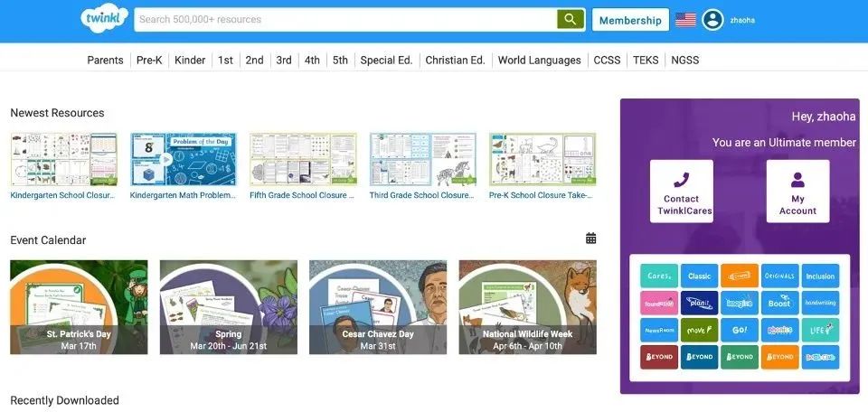Open the Boost tile

point(780,303)
